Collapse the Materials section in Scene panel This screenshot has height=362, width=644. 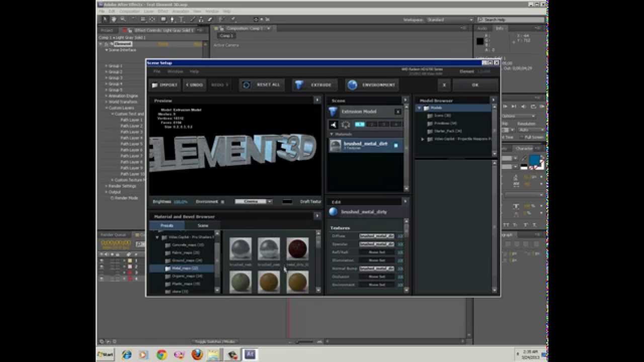click(332, 134)
